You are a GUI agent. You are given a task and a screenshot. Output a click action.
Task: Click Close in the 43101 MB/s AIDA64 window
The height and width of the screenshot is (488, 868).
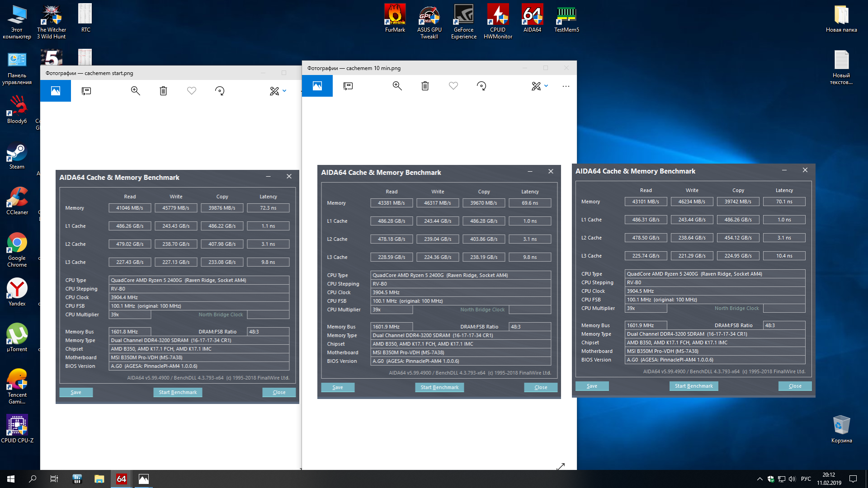click(x=795, y=386)
